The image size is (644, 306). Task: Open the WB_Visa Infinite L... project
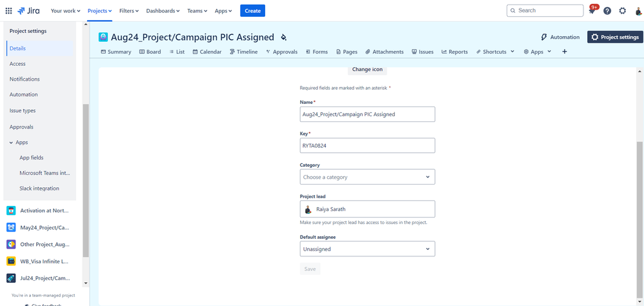click(x=39, y=261)
